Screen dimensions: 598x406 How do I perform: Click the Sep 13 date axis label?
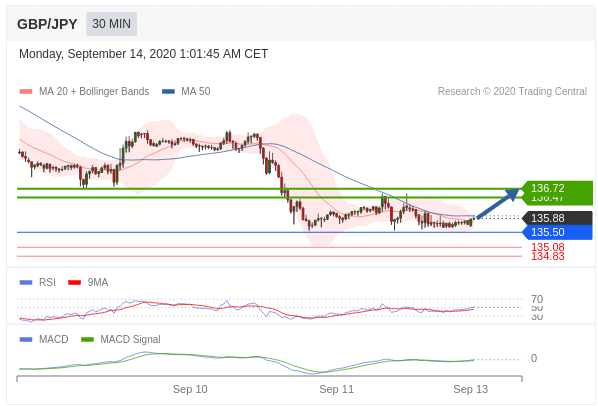(x=470, y=389)
